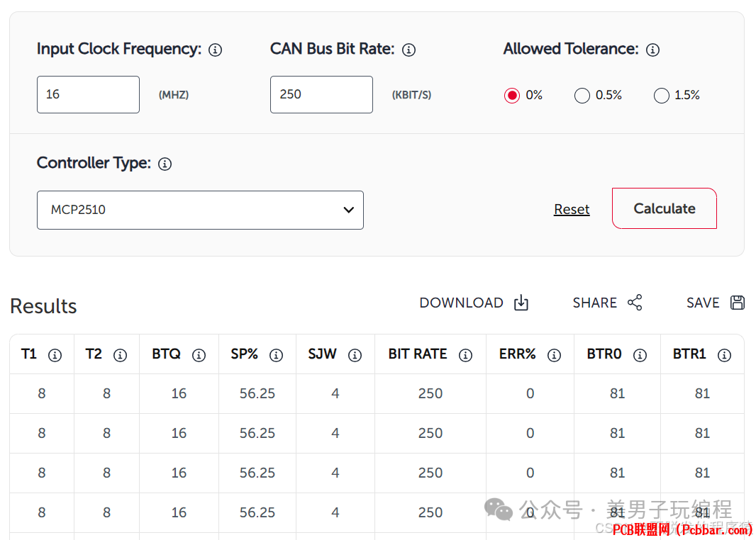Click the "SP%" column header text
The width and height of the screenshot is (756, 540).
pos(245,354)
